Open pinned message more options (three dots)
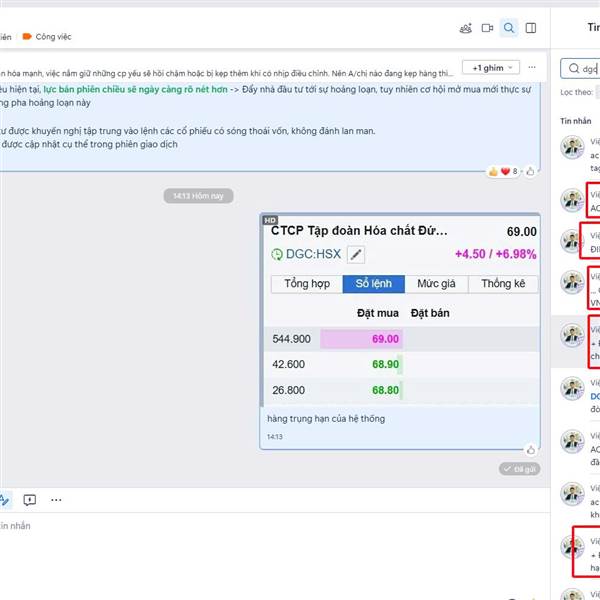The height and width of the screenshot is (600, 600). [532, 67]
